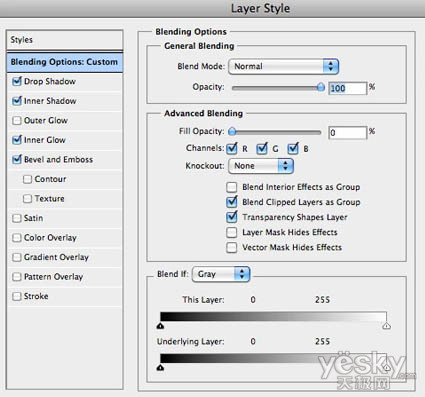Toggle the G channel checkbox

[x=262, y=149]
